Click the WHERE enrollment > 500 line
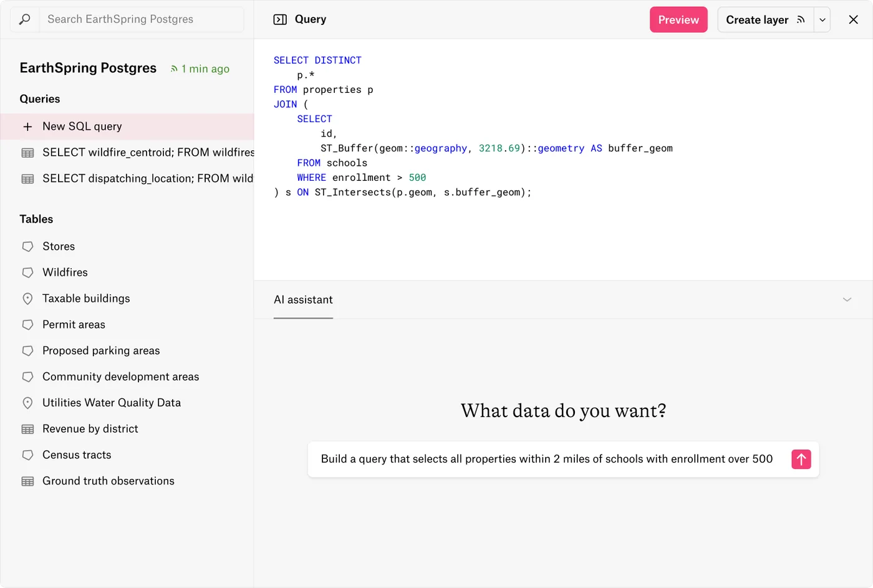 pyautogui.click(x=362, y=178)
